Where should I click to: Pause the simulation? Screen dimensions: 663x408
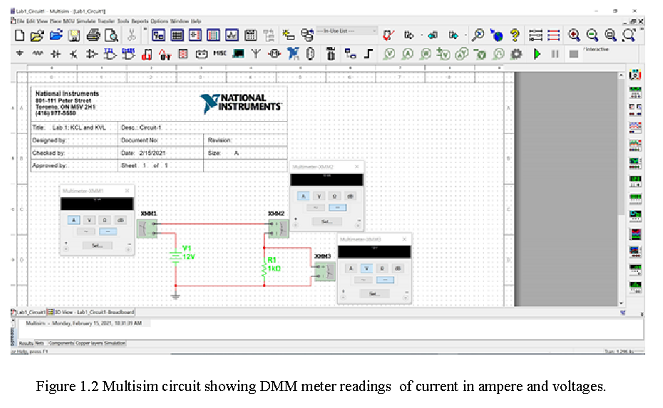tap(555, 54)
